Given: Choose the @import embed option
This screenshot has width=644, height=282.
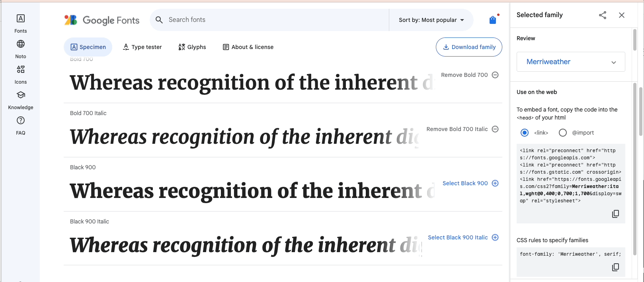Looking at the screenshot, I should pos(562,132).
